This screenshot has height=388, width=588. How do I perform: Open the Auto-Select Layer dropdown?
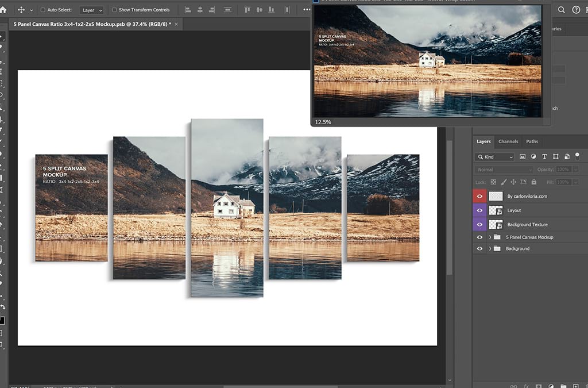click(x=91, y=10)
